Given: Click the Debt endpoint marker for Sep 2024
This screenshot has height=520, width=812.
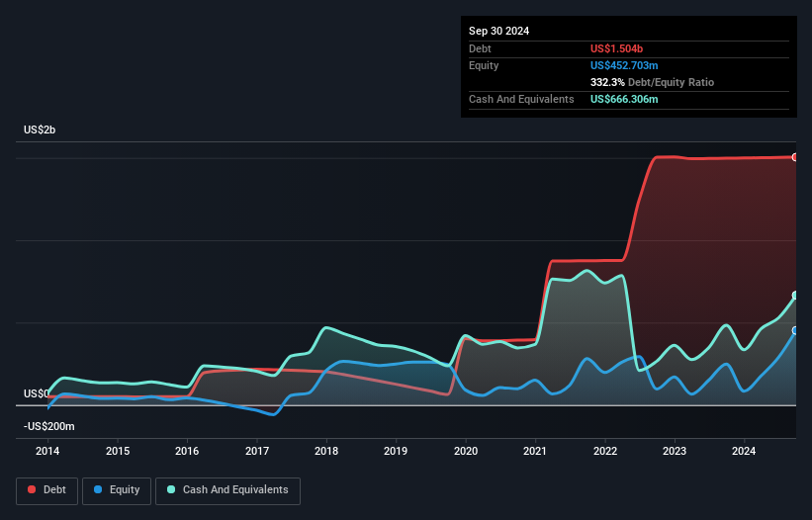Looking at the screenshot, I should [x=795, y=157].
